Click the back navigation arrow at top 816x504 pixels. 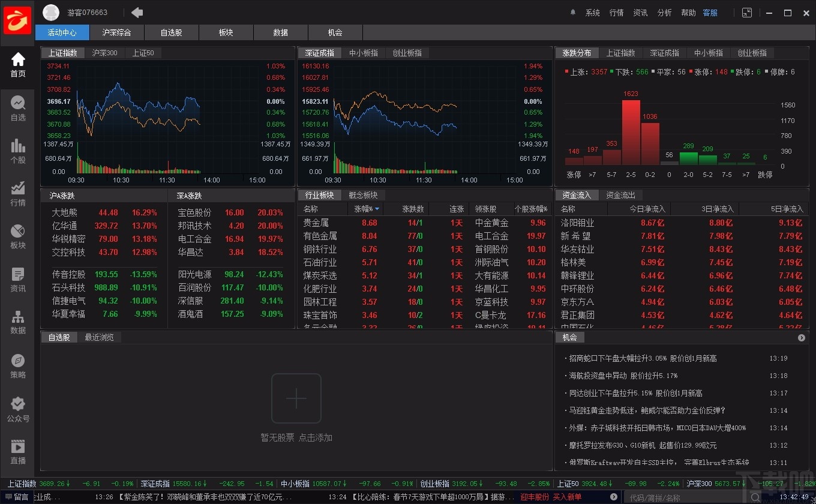point(137,12)
